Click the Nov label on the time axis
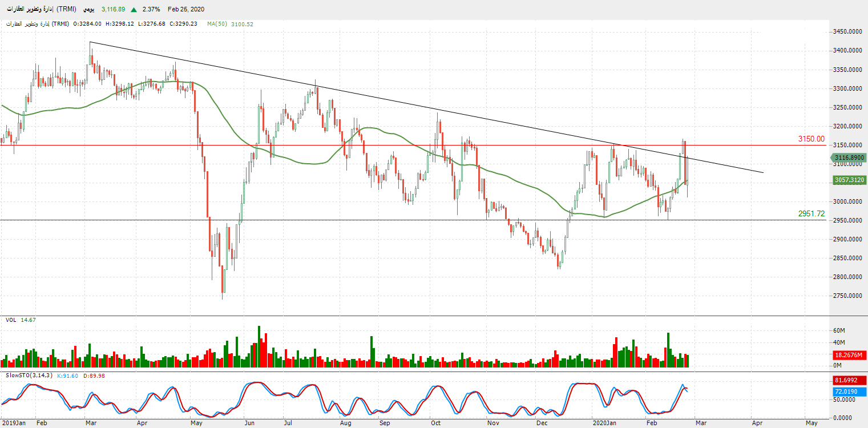Viewport: 868px width, 428px height. pyautogui.click(x=493, y=423)
